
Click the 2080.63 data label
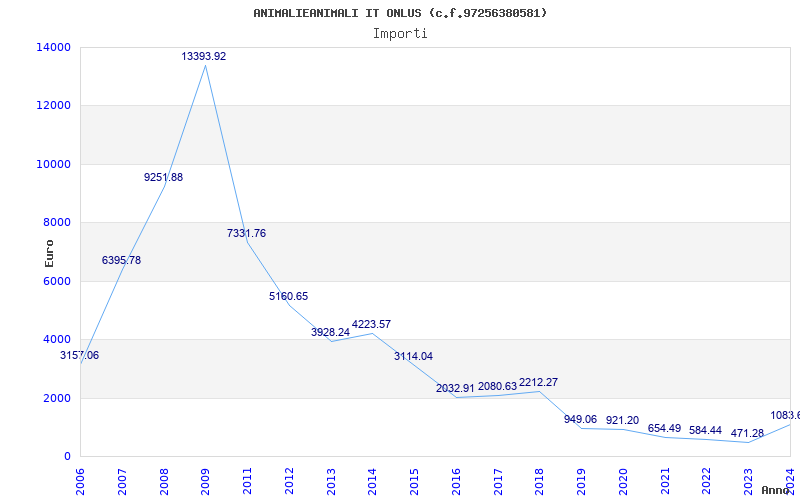pos(497,387)
